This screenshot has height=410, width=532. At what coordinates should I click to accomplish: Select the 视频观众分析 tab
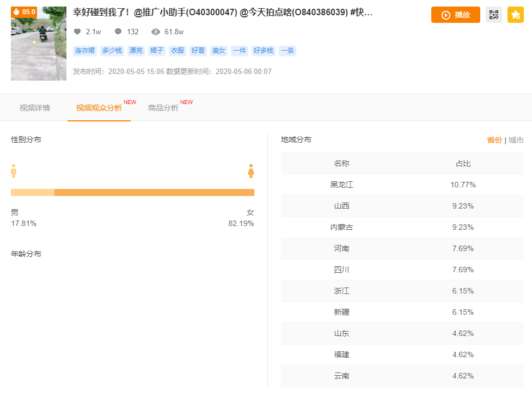[98, 108]
